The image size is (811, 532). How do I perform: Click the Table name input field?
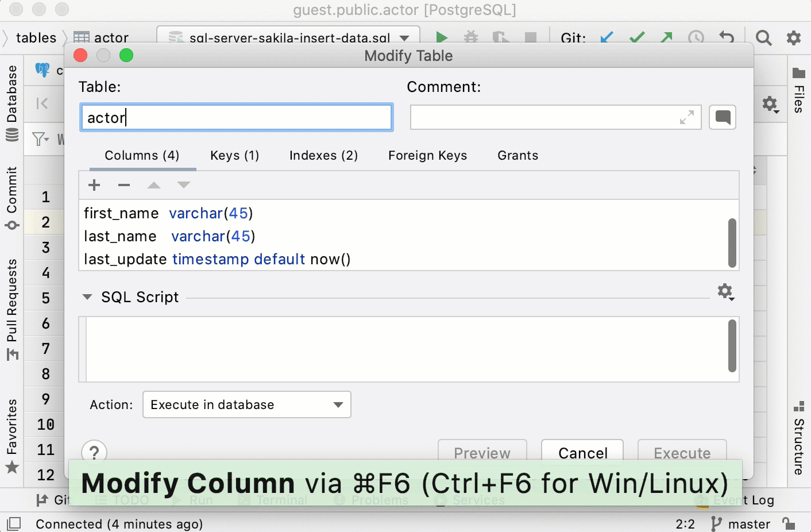[237, 117]
